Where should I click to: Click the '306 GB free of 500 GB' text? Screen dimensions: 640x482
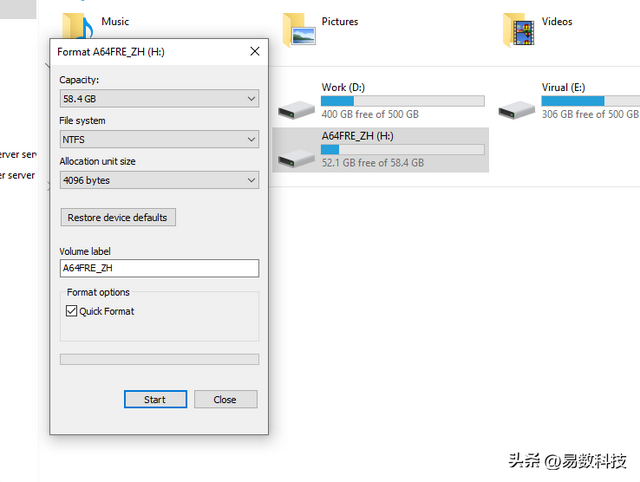pyautogui.click(x=590, y=114)
